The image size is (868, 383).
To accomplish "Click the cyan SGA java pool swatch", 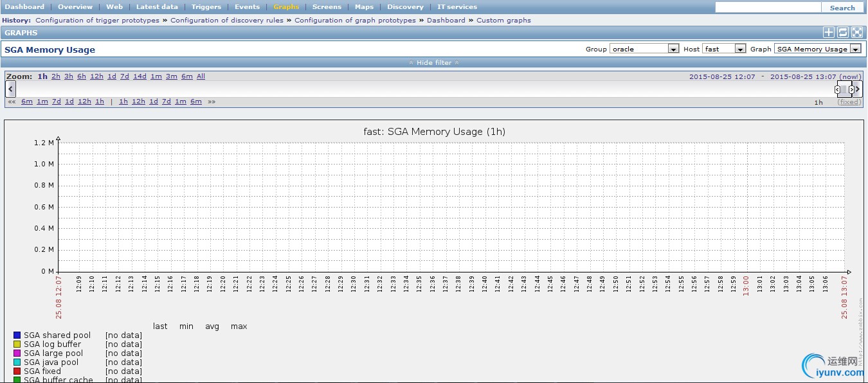I will click(17, 362).
